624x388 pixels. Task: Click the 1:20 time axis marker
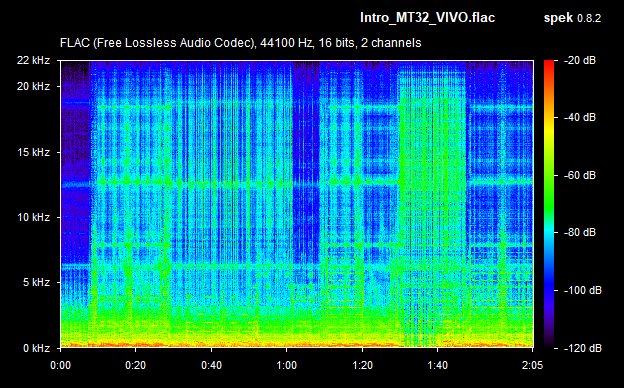pos(362,365)
